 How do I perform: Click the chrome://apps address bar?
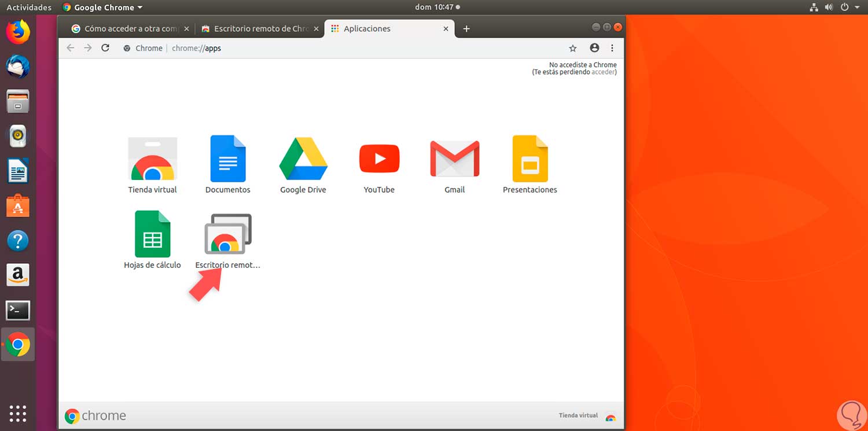(x=341, y=48)
